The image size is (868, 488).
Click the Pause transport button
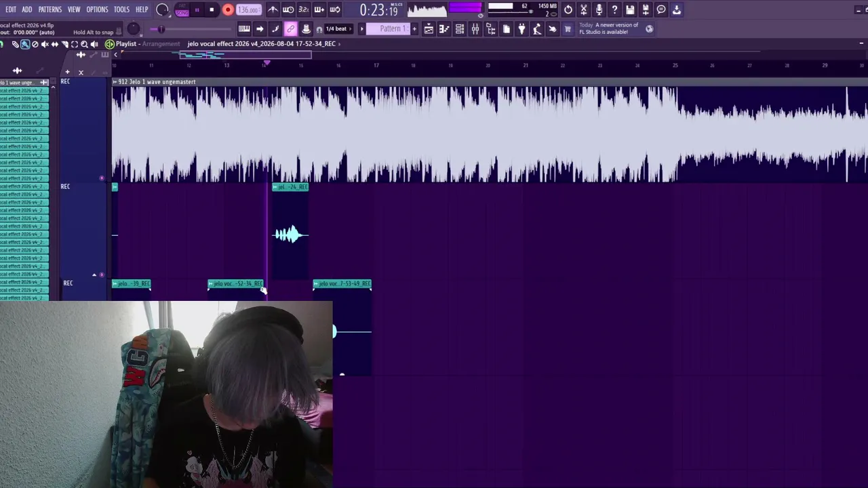[x=197, y=10]
